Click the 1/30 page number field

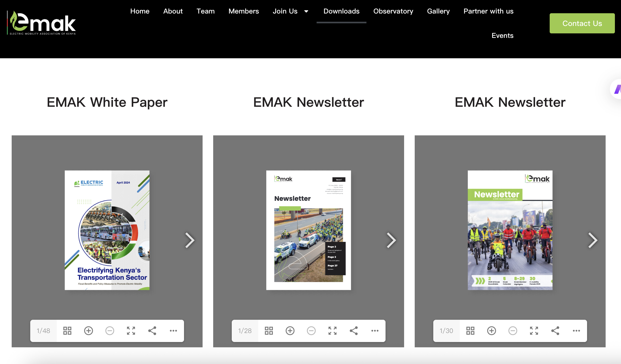click(447, 331)
